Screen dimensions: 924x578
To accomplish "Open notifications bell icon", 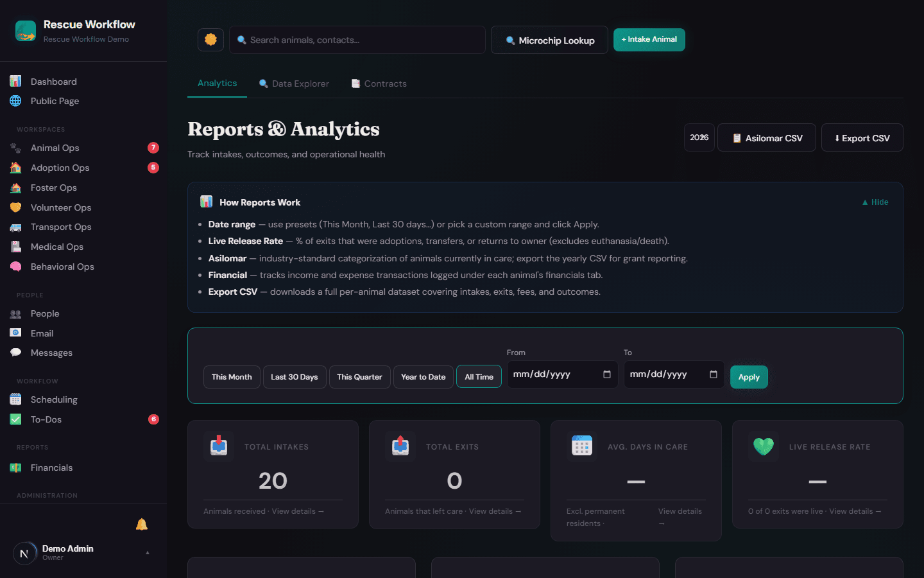I will (142, 525).
